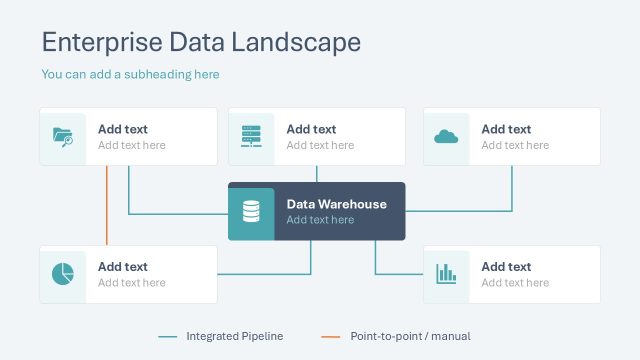Select Add text here beside folder search icon
This screenshot has height=360, width=640.
click(132, 145)
